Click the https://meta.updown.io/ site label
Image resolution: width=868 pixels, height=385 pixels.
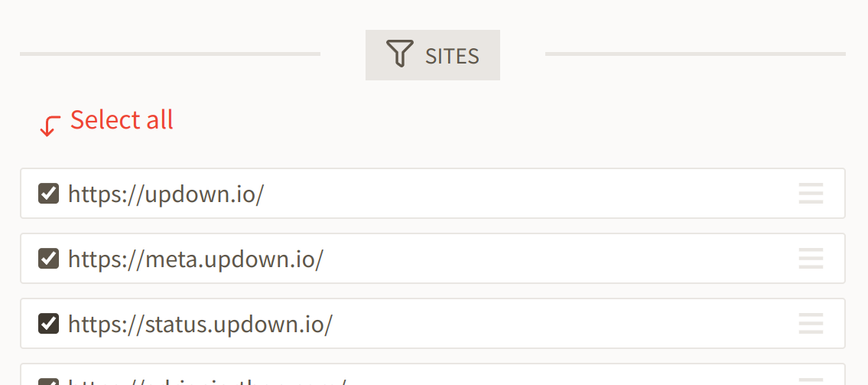pos(196,259)
